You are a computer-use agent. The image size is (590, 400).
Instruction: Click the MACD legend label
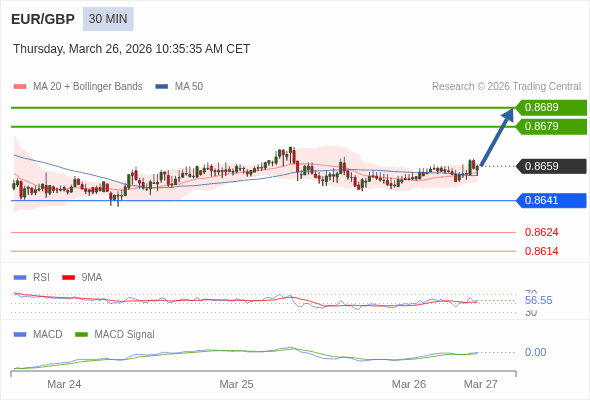point(48,335)
